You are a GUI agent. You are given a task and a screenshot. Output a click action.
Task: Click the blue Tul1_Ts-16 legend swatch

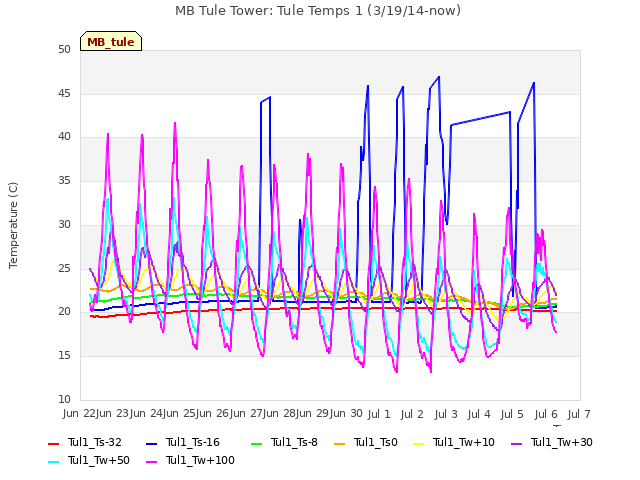(151, 443)
